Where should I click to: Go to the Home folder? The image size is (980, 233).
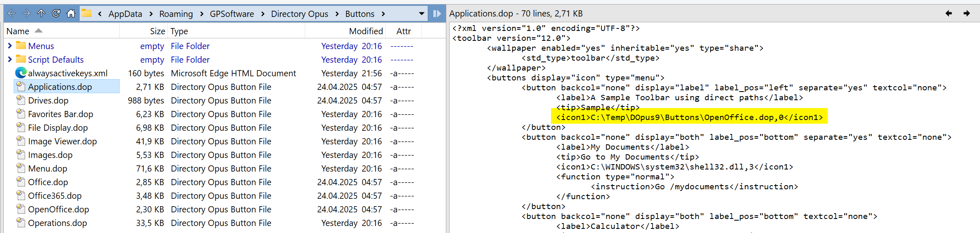point(71,14)
